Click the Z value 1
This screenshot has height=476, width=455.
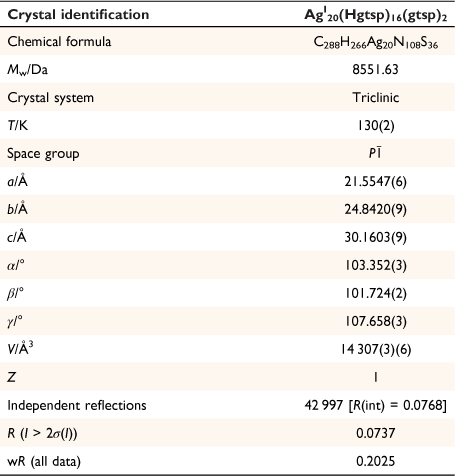point(375,377)
